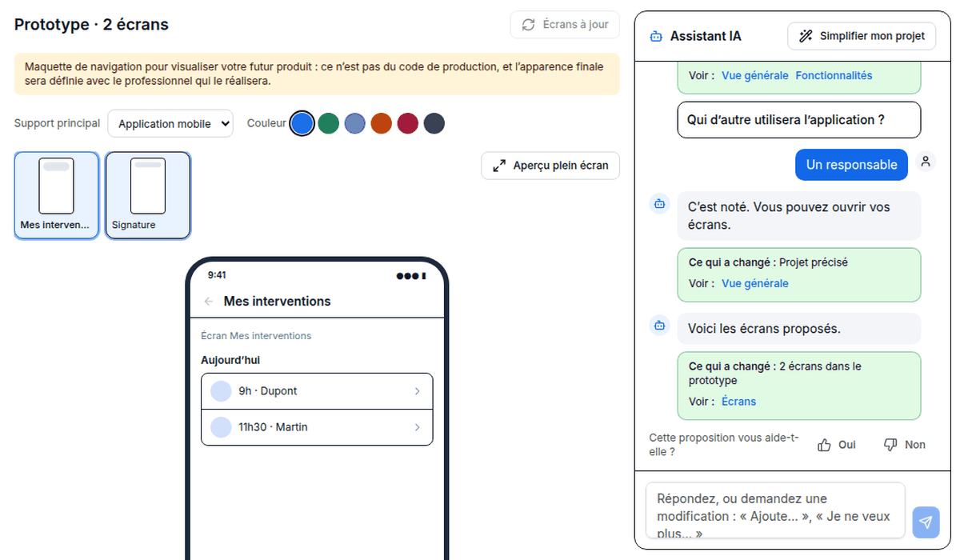This screenshot has width=960, height=560.
Task: Click the Écrans à jour button
Action: [x=565, y=25]
